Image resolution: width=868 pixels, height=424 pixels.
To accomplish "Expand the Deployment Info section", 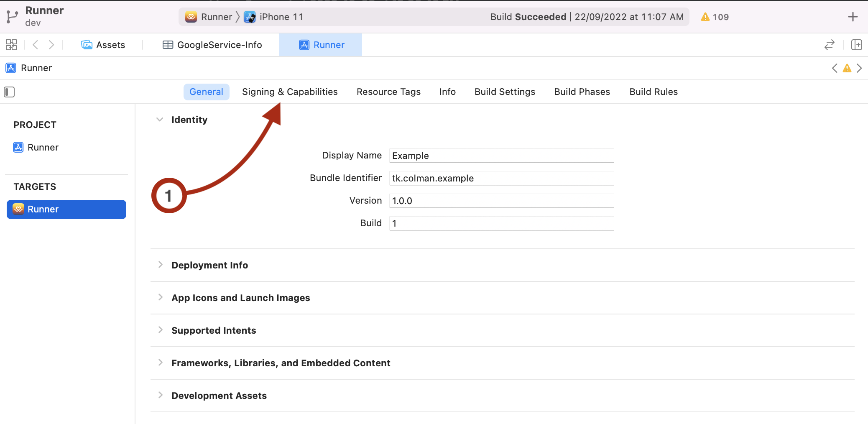I will coord(160,265).
